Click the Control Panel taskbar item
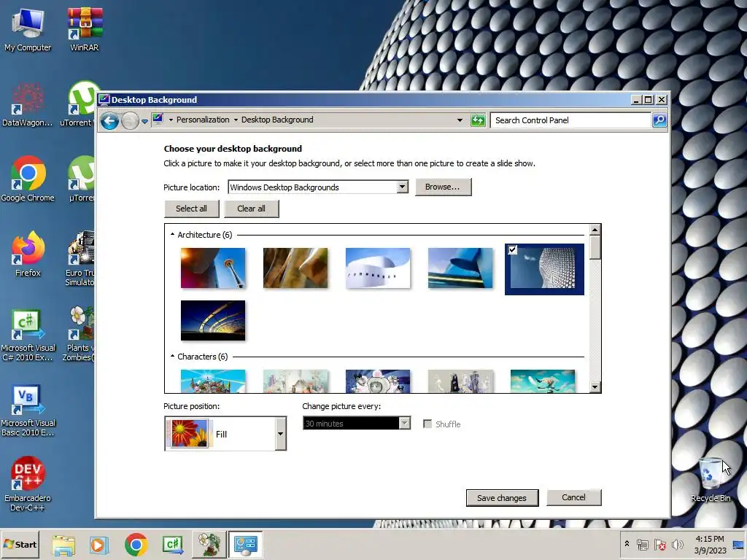This screenshot has height=560, width=747. [246, 545]
